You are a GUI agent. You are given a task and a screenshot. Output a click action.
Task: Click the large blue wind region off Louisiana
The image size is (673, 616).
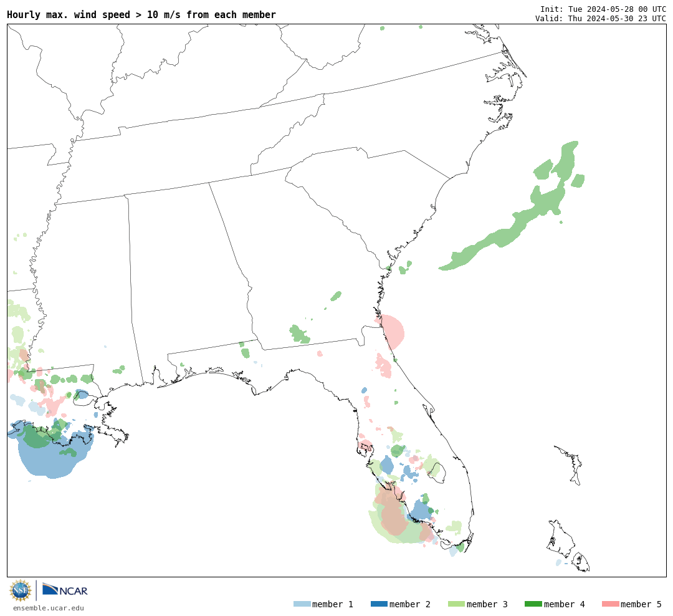(50, 459)
